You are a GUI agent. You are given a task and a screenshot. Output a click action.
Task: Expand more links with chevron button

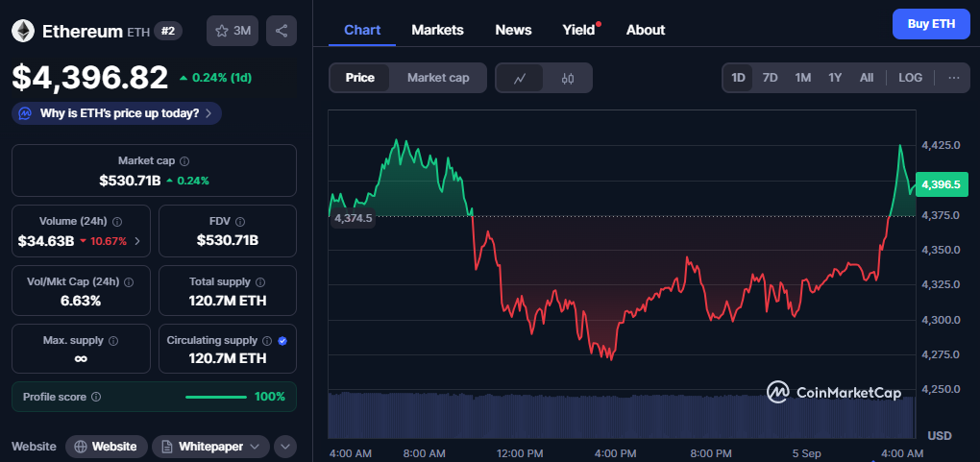(x=284, y=447)
